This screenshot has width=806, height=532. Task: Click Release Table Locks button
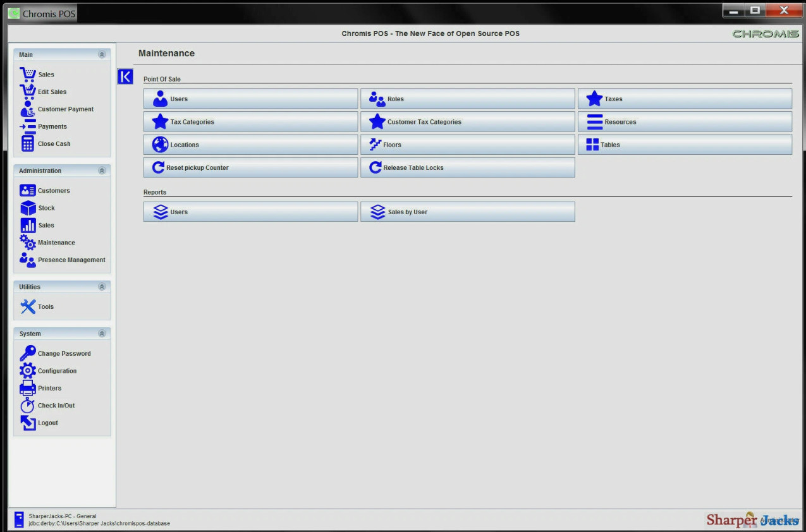[x=468, y=167]
